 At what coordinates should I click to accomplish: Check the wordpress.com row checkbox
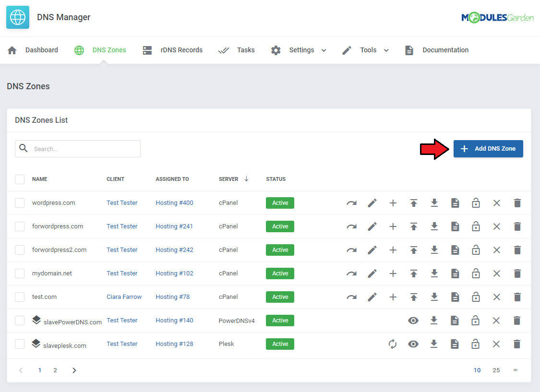[x=20, y=203]
